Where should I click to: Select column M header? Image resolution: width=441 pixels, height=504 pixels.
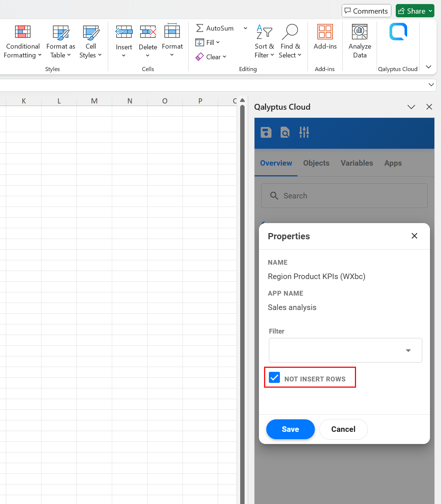click(94, 101)
